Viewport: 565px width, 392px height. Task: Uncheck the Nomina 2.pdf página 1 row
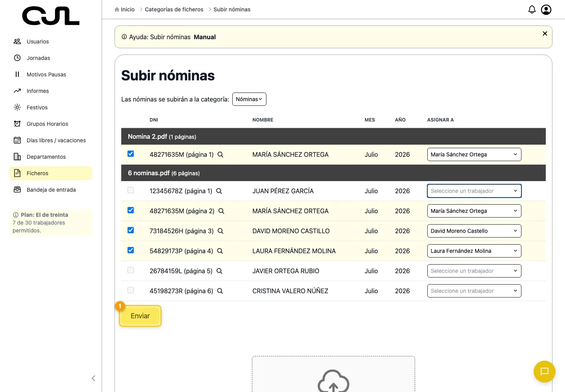pos(131,154)
